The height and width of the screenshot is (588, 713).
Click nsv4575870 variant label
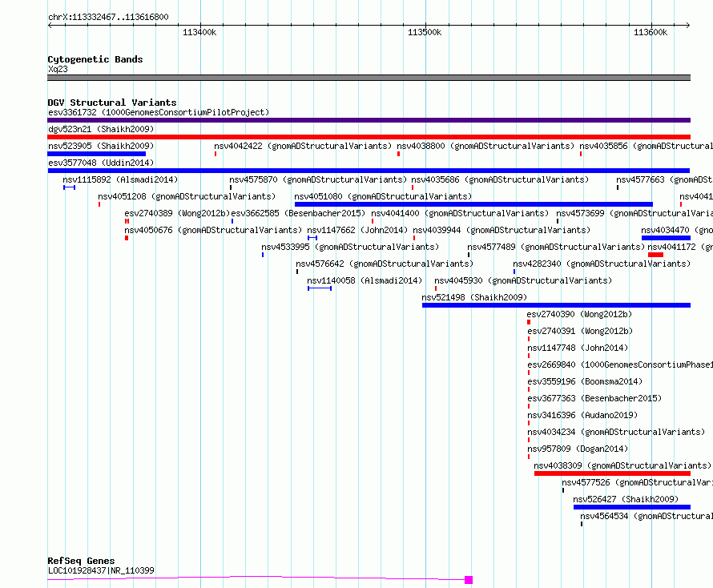318,179
